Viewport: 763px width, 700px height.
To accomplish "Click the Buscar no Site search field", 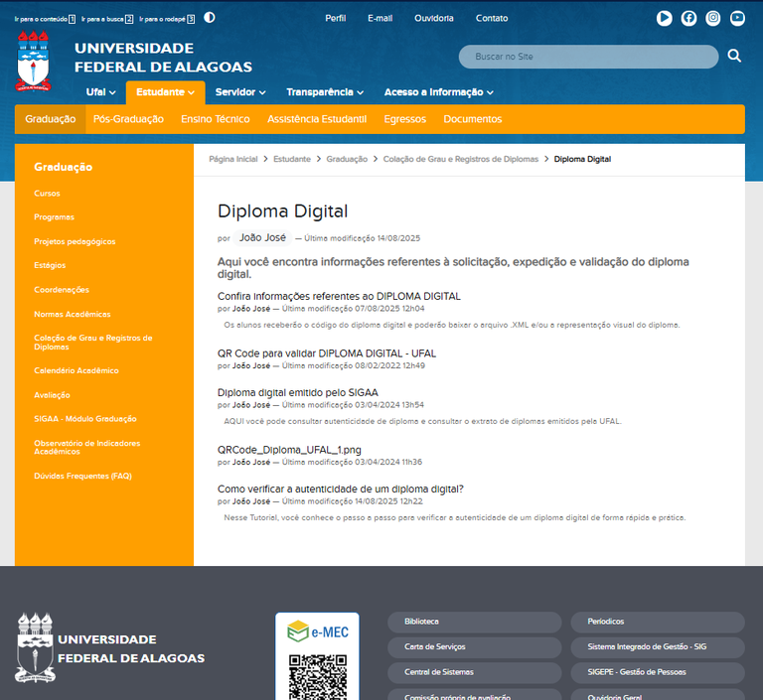I will pos(588,57).
